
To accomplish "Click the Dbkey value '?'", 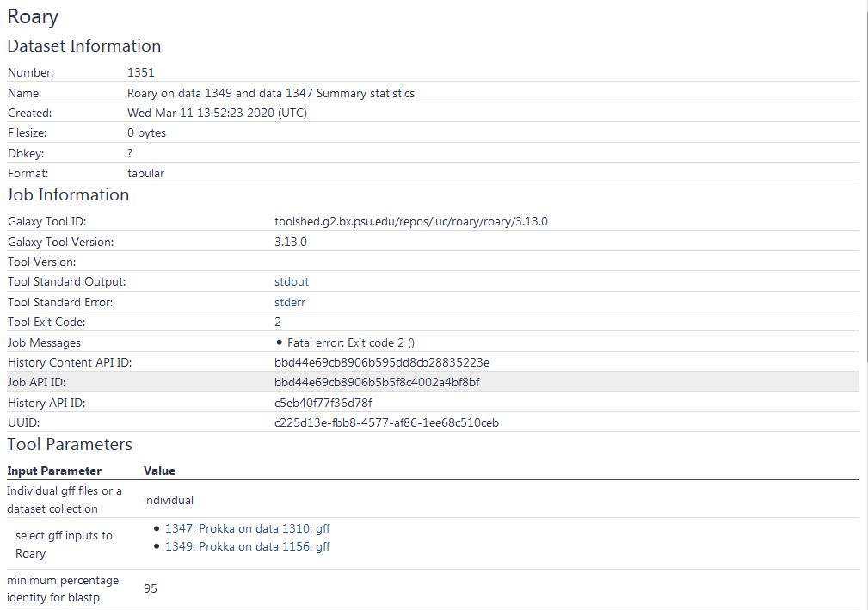I will (x=130, y=153).
